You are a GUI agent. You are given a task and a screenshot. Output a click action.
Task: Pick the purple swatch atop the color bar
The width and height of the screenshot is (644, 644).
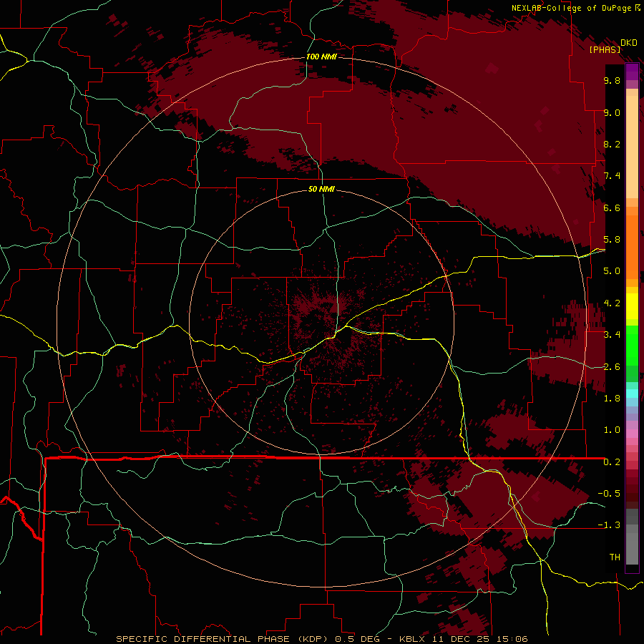point(632,72)
